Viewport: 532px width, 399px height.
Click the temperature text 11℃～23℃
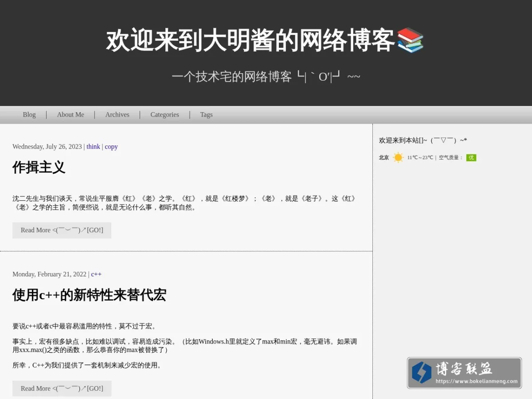click(x=420, y=157)
